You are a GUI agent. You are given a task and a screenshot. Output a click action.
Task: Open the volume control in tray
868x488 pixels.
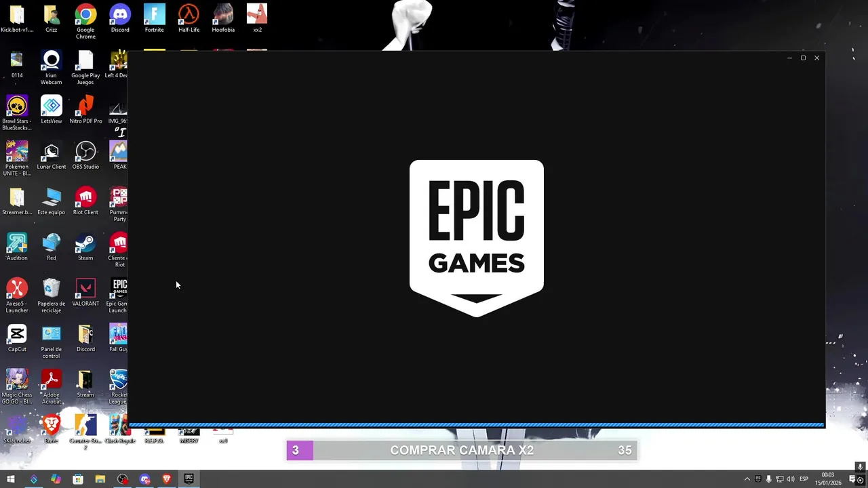click(791, 479)
